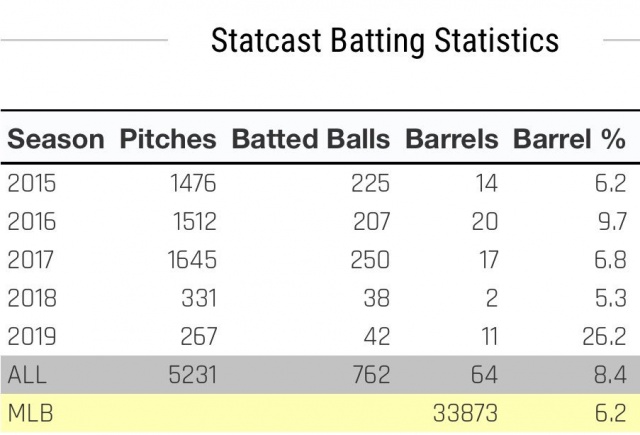
Task: Select the 9.7 barrel percentage cell
Action: click(609, 222)
